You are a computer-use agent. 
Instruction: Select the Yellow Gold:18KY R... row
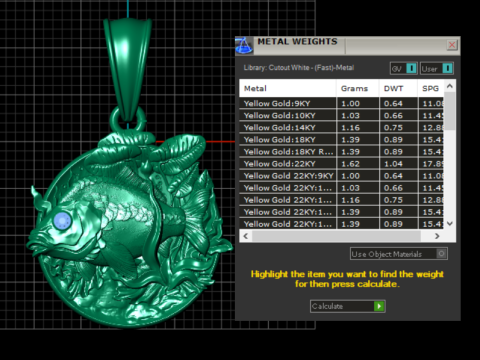pos(341,152)
